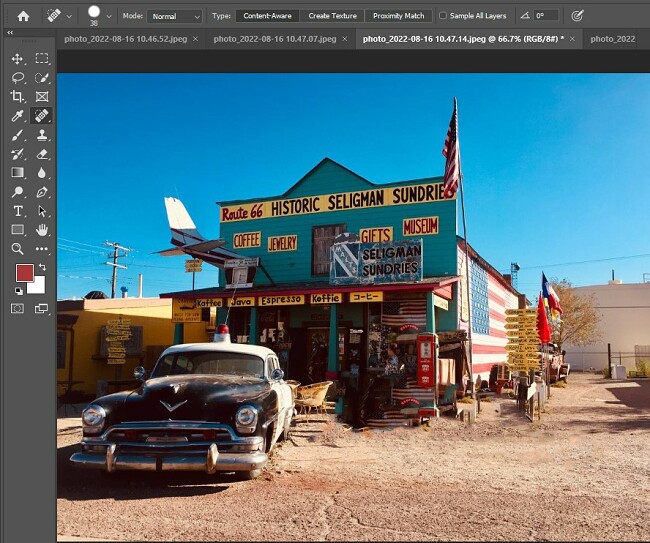Collapse the tools panel with double arrows
Image resolution: width=650 pixels, height=543 pixels.
coord(10,32)
